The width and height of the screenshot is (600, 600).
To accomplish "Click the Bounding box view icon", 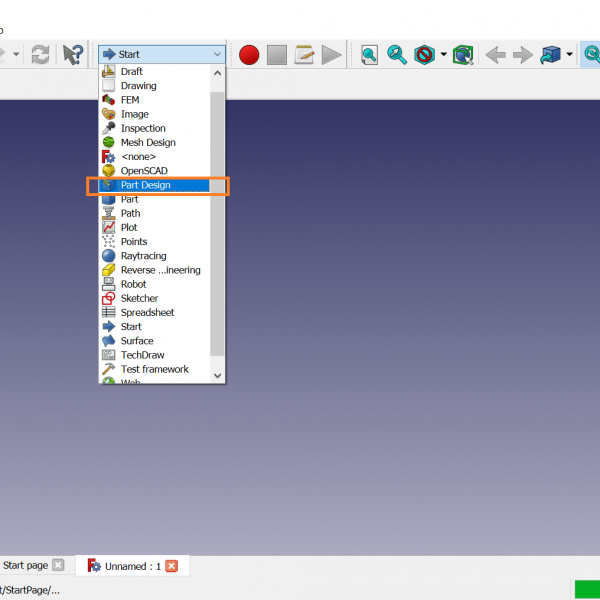I will [x=462, y=54].
